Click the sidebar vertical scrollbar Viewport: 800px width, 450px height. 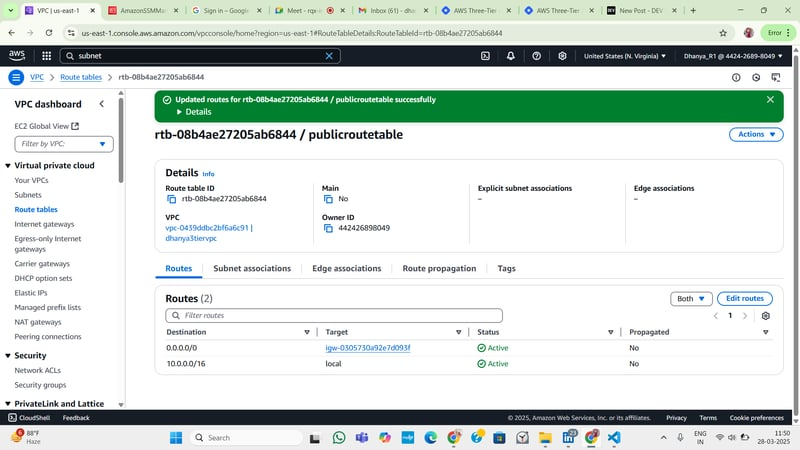tap(121, 140)
